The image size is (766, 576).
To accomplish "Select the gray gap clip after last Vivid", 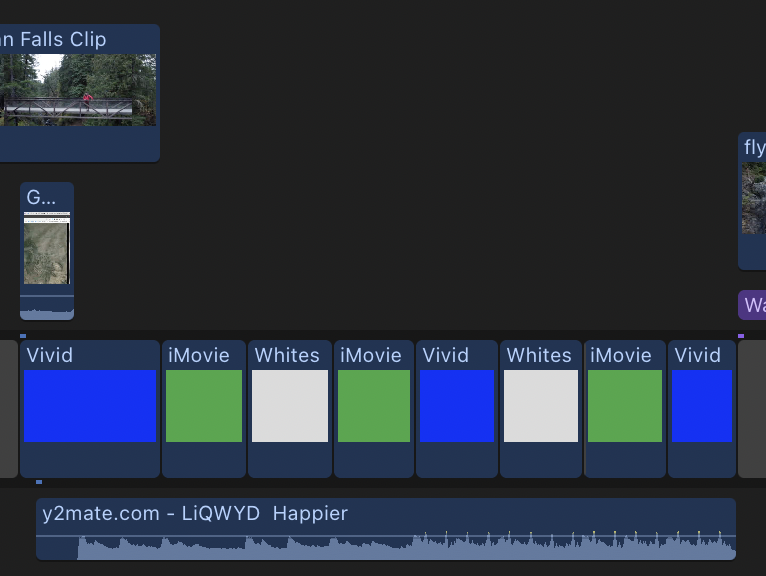I will click(x=752, y=408).
